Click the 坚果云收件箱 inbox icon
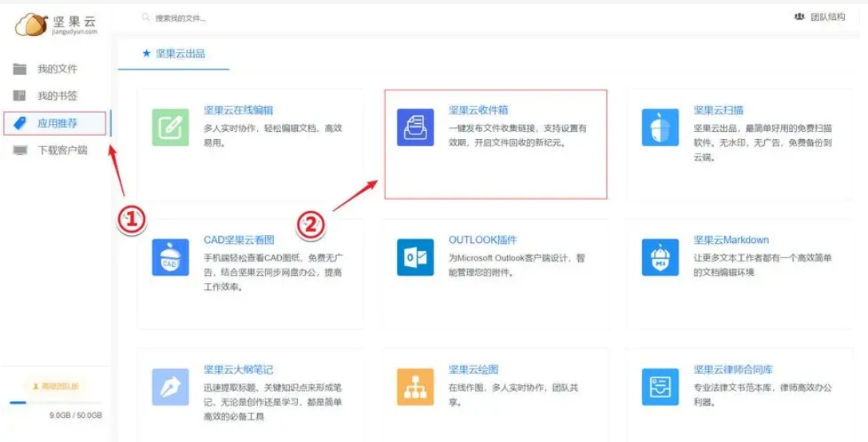Image resolution: width=868 pixels, height=442 pixels. tap(415, 127)
